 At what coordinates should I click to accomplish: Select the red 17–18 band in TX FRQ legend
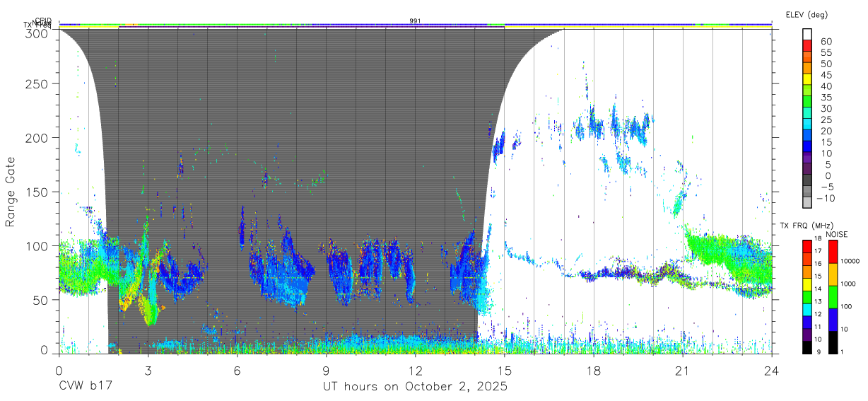(x=807, y=246)
